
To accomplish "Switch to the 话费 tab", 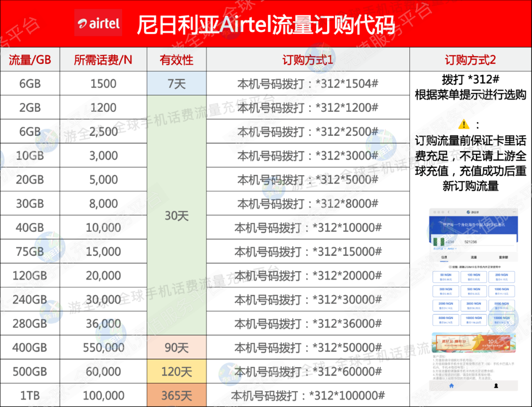I will [x=444, y=257].
